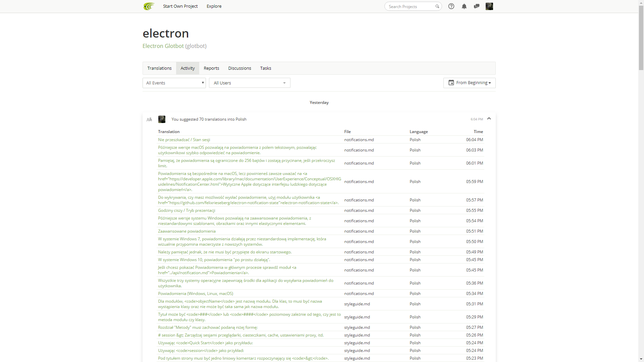The width and height of the screenshot is (644, 362).
Task: Open translation with 'session' code example
Action: click(201, 351)
